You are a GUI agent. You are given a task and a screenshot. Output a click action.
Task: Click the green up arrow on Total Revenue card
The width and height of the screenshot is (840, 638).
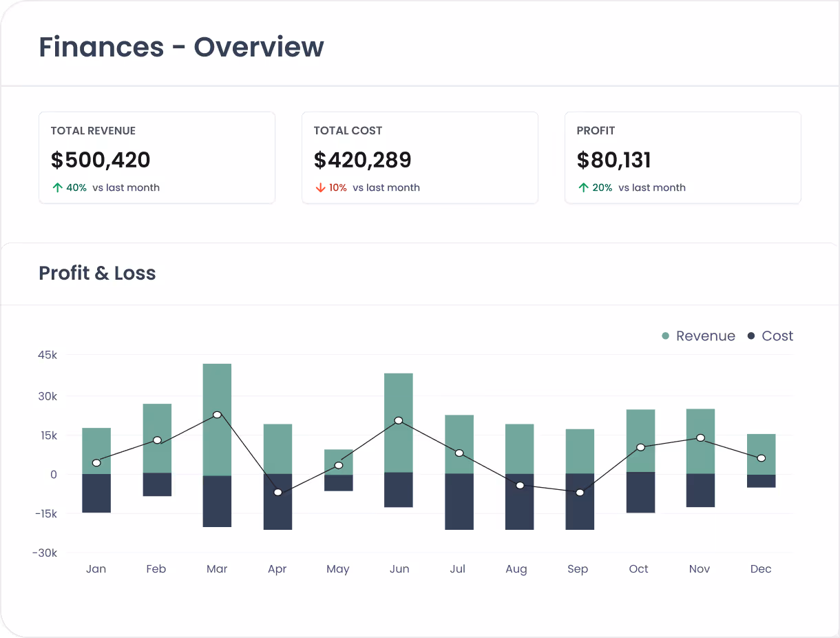point(57,187)
